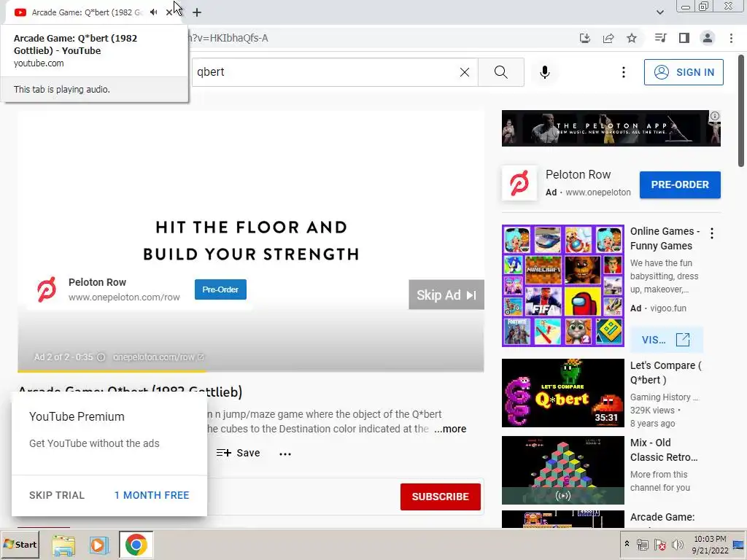The image size is (747, 560).
Task: Click the ad info icon beside Ad 2 of 2
Action: coord(101,357)
